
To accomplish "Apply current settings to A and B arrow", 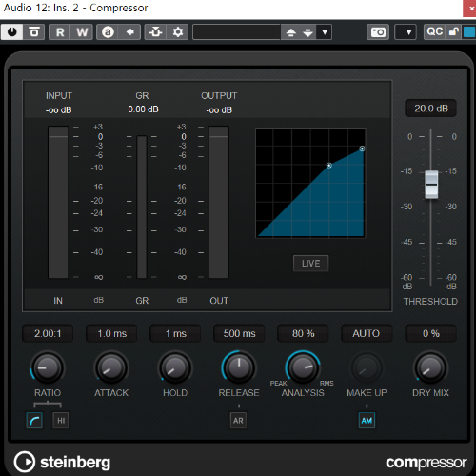I will (x=129, y=32).
